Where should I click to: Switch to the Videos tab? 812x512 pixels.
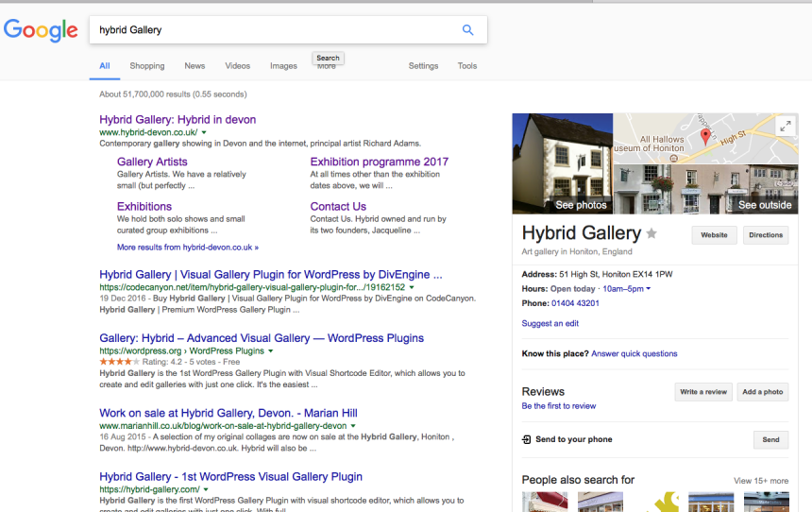coord(237,66)
